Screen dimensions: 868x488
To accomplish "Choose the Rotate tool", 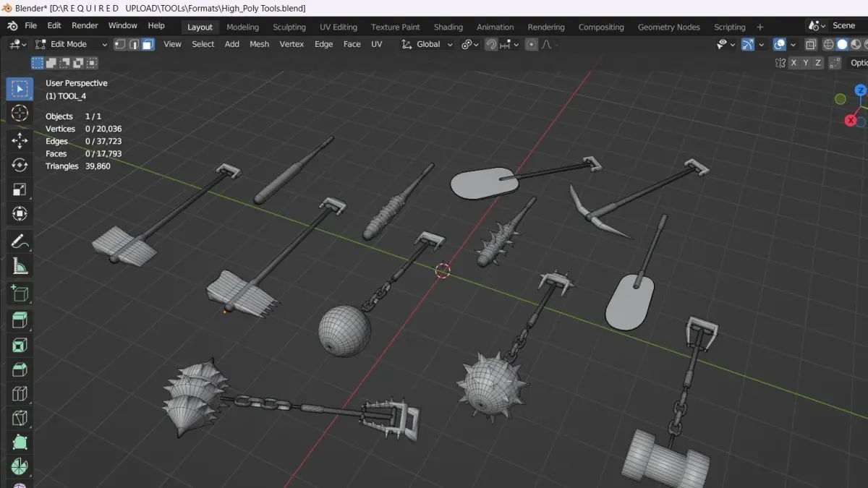I will coord(20,165).
